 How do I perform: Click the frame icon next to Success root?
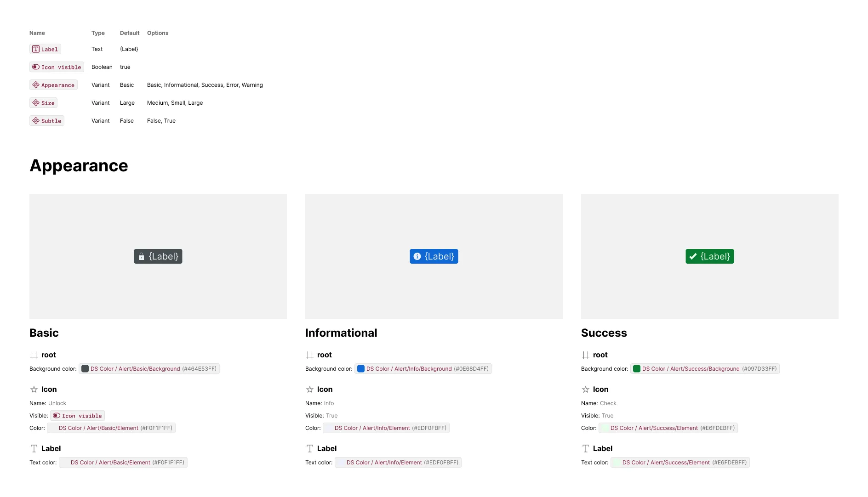(586, 355)
